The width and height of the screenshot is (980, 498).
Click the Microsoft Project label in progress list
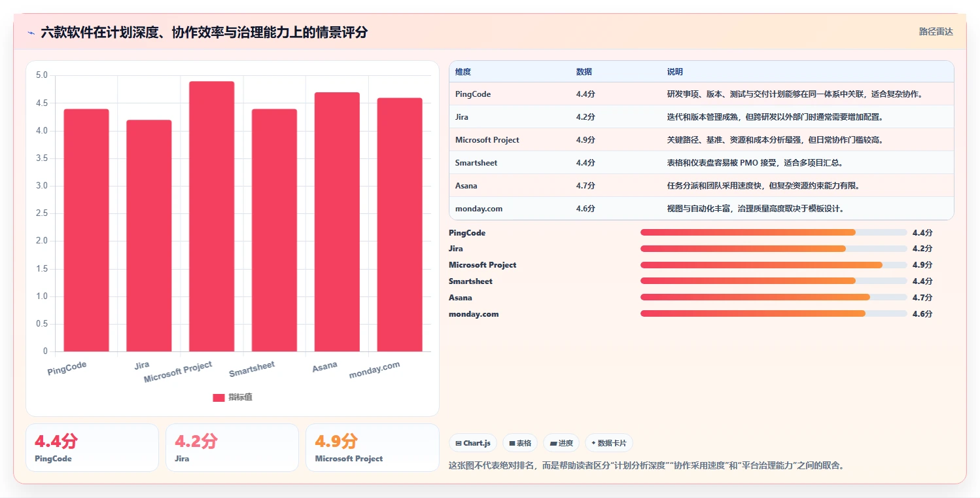pos(483,265)
